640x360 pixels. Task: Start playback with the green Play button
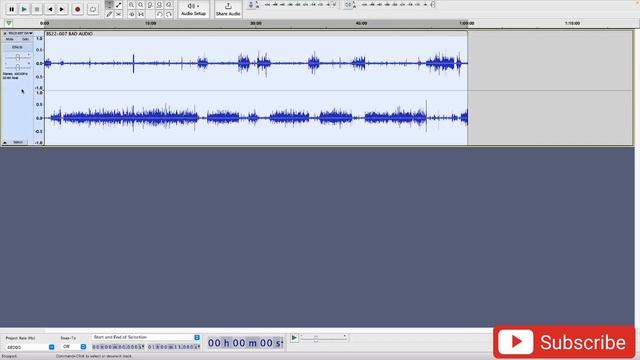(x=24, y=9)
